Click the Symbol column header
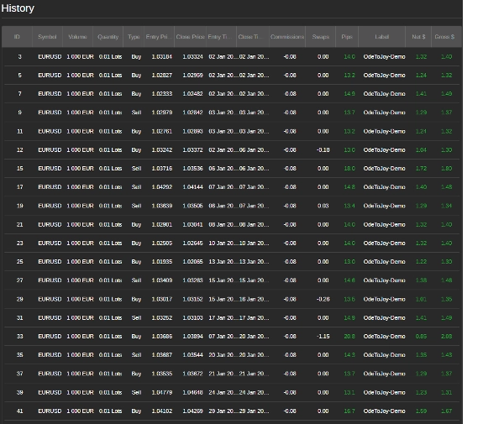 [48, 37]
